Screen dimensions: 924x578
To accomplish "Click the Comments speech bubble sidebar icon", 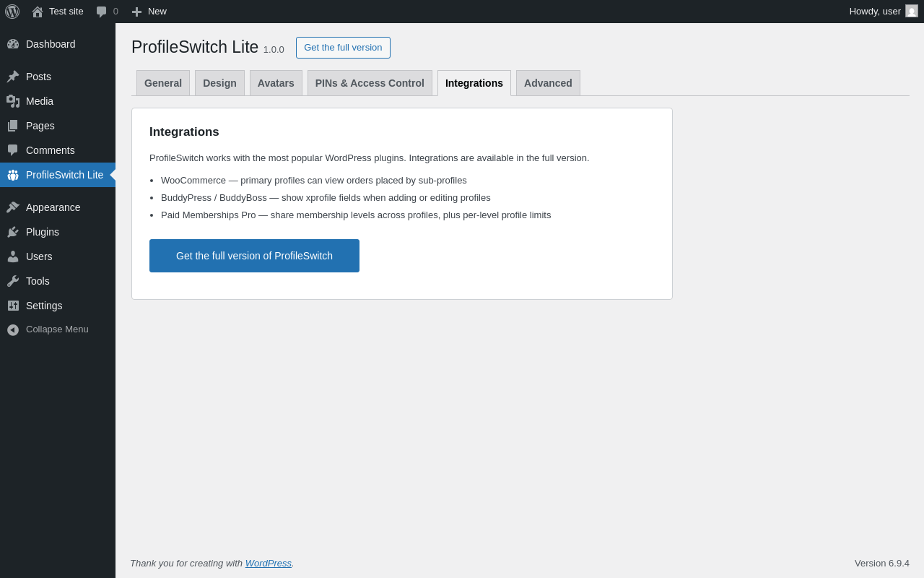I will point(13,150).
